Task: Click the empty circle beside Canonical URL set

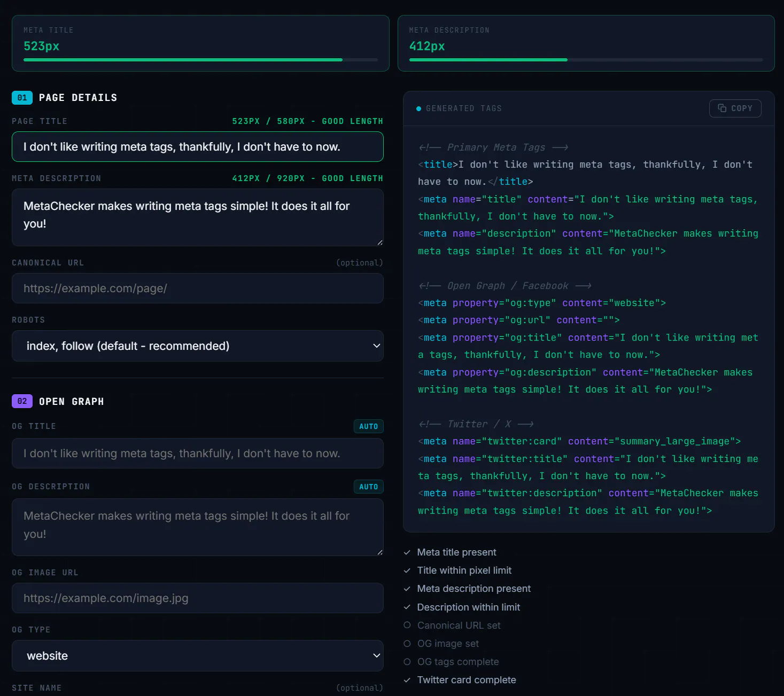Action: click(x=407, y=625)
